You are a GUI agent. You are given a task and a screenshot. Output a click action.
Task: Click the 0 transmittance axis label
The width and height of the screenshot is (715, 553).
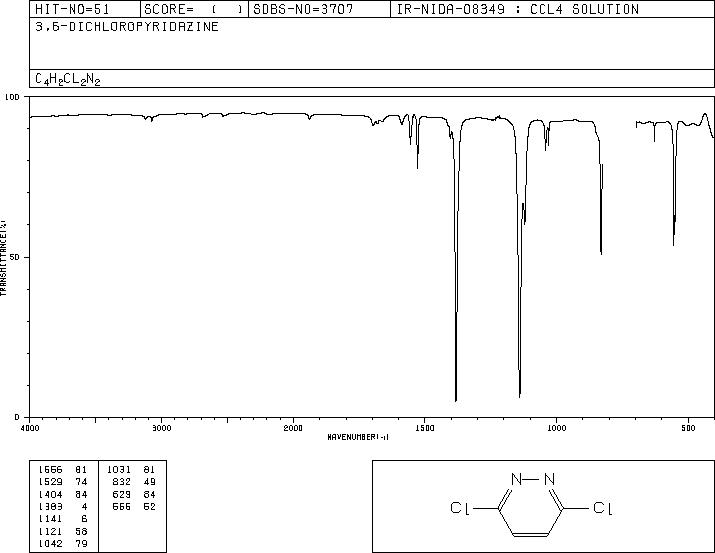(x=17, y=417)
